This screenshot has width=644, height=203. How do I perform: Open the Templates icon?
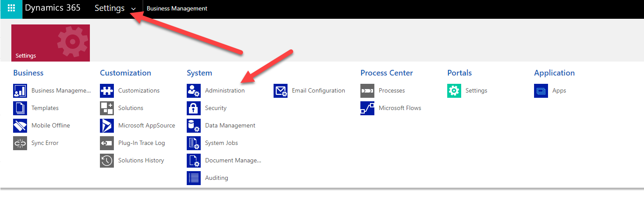(20, 108)
